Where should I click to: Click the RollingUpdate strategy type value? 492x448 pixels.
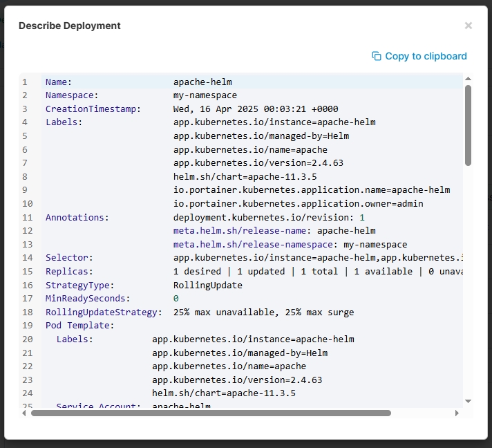click(x=207, y=285)
